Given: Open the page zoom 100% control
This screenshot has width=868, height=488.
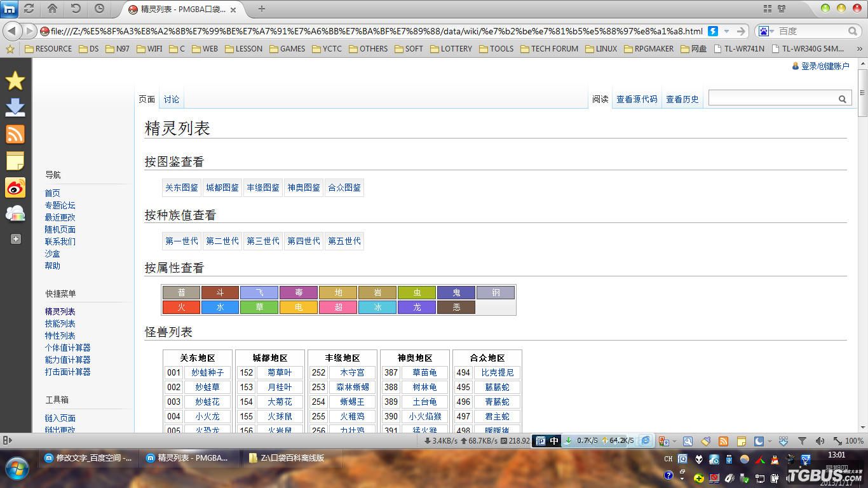Looking at the screenshot, I should click(849, 440).
